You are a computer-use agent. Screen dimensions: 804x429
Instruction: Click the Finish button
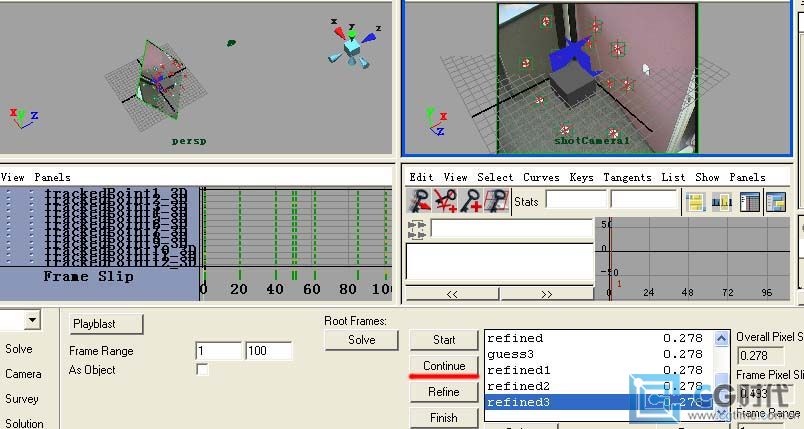coord(444,418)
